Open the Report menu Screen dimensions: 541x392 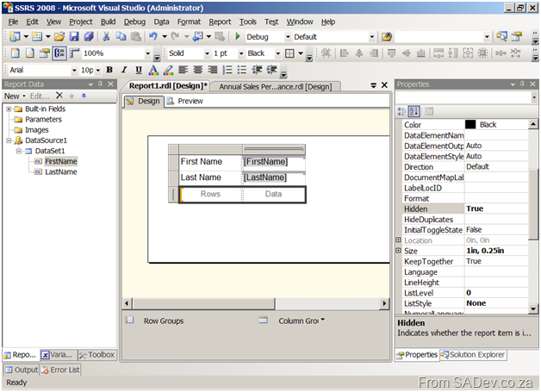pos(220,22)
